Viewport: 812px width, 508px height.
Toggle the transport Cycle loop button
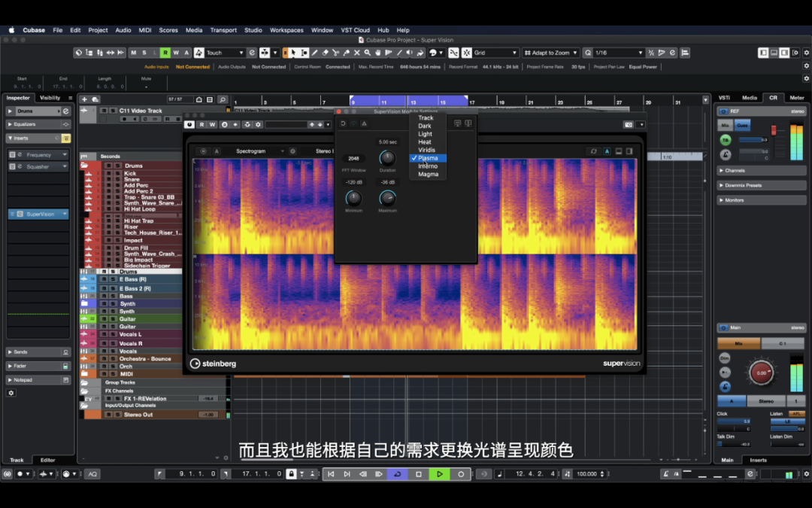click(x=398, y=474)
